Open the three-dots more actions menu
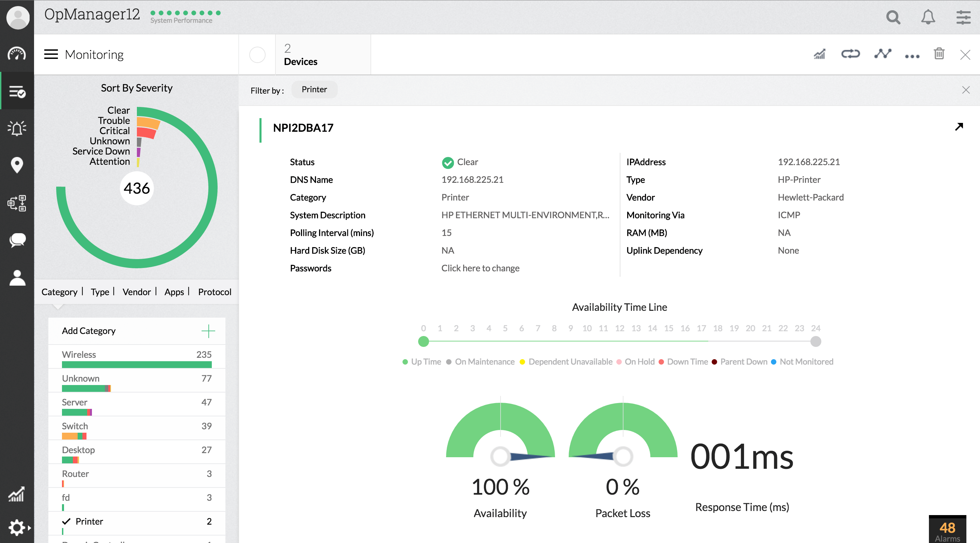The height and width of the screenshot is (543, 980). point(912,56)
